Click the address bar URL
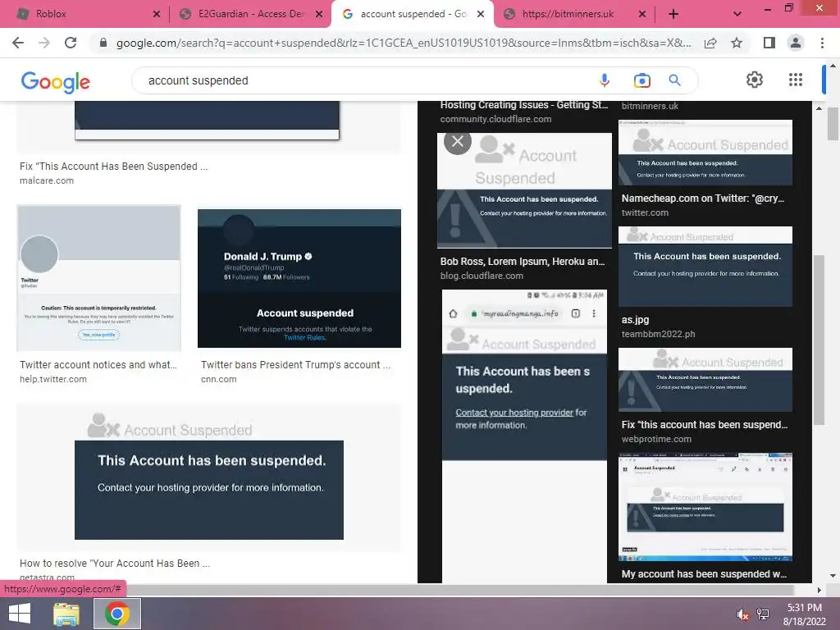Viewport: 840px width, 630px height. (x=403, y=43)
